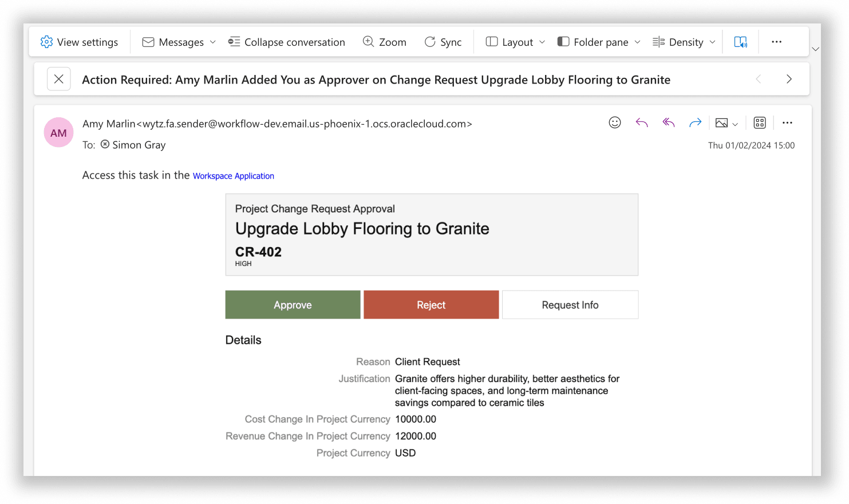Screen dimensions: 849x504
Task: Open the Zoom tool in the ribbon
Action: (385, 41)
